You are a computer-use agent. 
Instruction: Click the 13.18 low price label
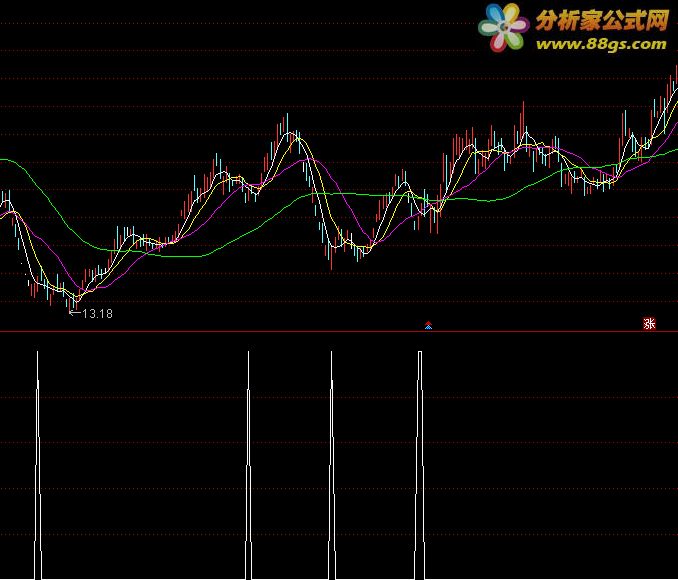click(x=97, y=314)
